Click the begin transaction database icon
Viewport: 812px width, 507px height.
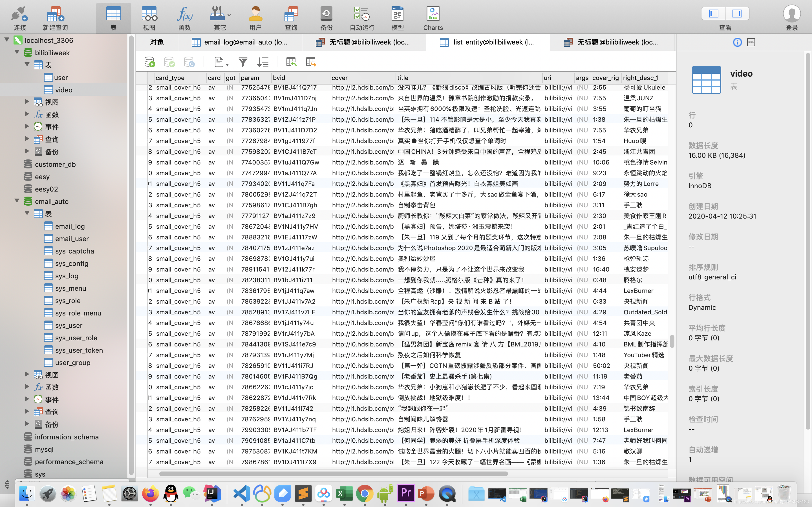pos(150,62)
